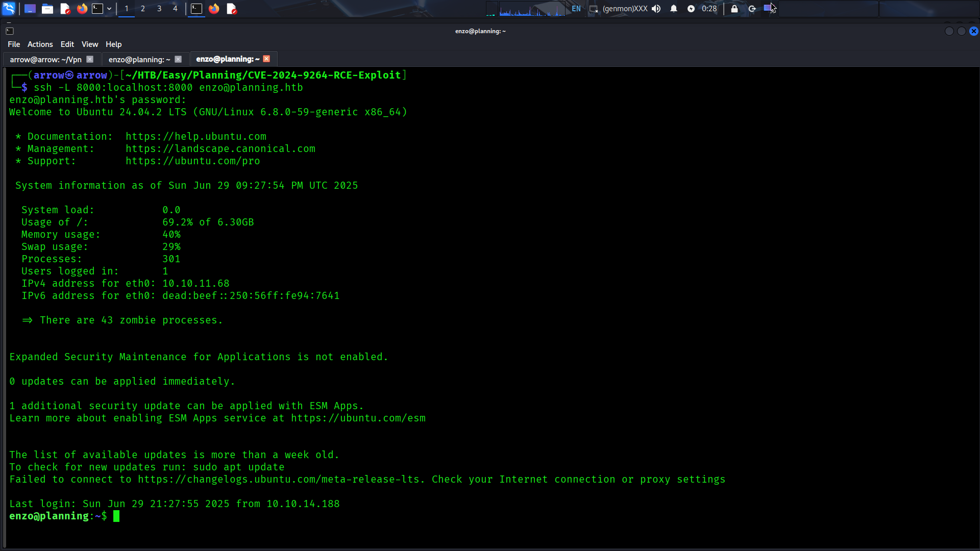Open the View menu
980x551 pixels.
pyautogui.click(x=89, y=44)
